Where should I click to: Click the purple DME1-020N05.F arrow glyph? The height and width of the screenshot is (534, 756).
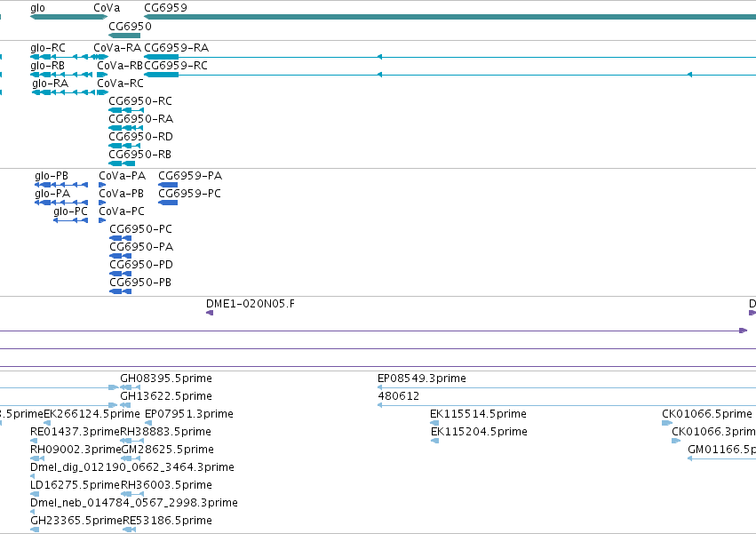pos(210,313)
